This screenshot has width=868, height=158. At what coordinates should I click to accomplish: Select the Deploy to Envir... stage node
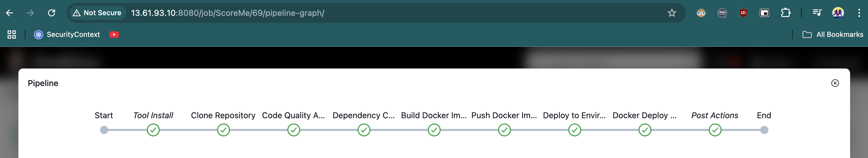coord(574,130)
